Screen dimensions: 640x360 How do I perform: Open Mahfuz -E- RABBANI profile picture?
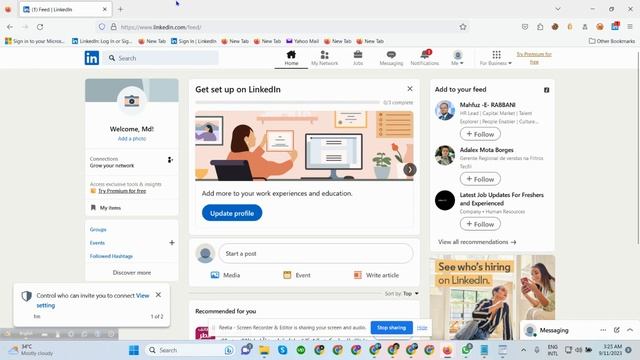click(445, 110)
